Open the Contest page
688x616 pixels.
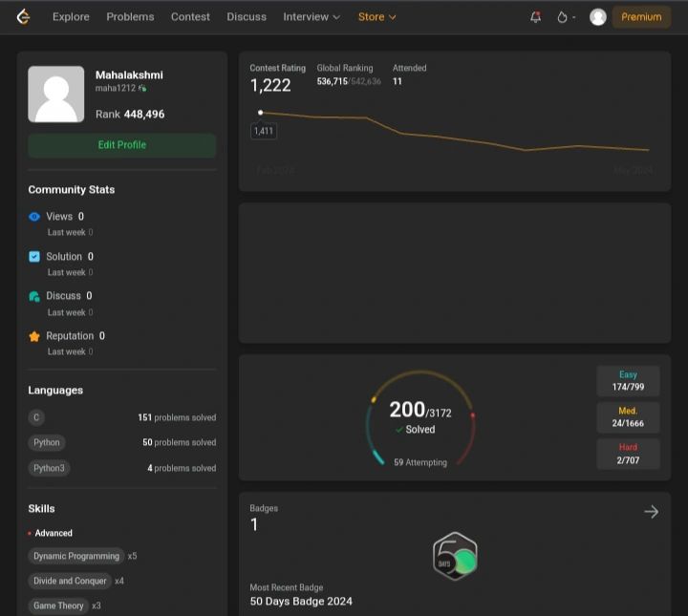(x=190, y=17)
